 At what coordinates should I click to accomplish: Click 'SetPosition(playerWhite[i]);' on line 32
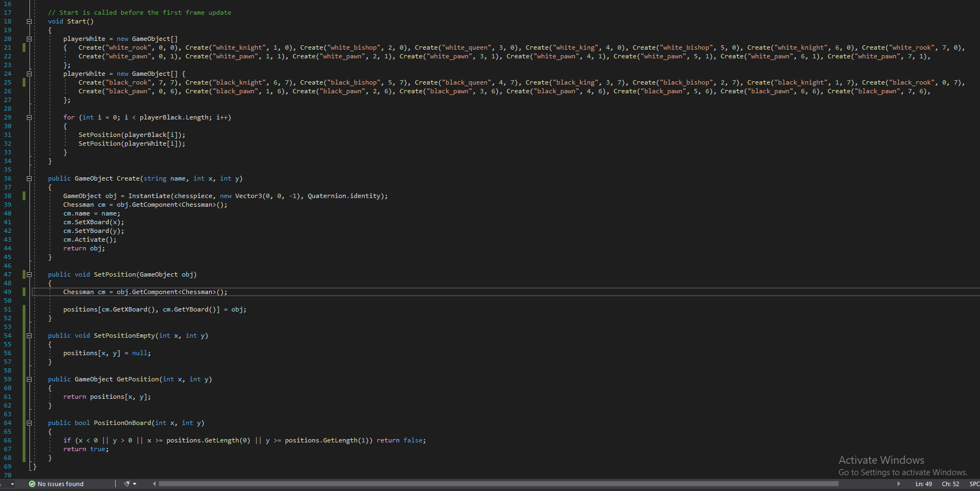click(x=132, y=143)
